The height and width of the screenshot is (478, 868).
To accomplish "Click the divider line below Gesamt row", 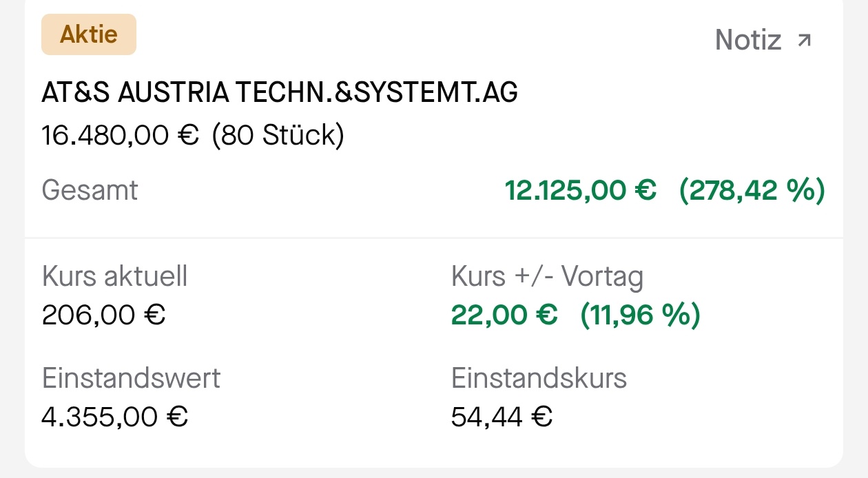I will tap(434, 238).
